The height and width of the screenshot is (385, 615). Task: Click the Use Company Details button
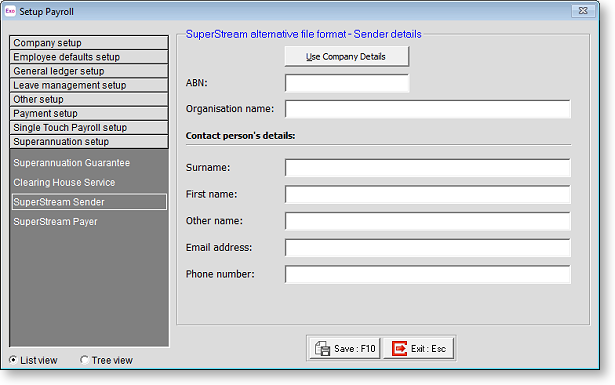(x=346, y=56)
